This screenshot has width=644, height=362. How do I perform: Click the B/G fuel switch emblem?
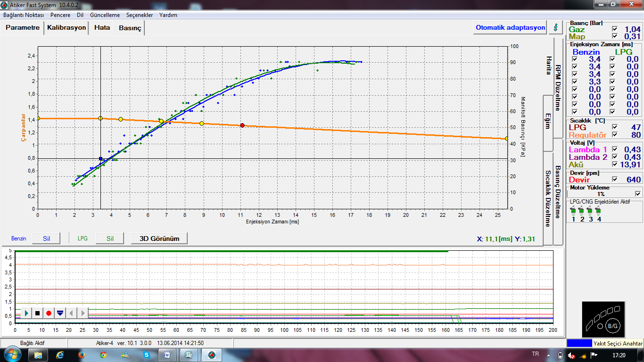[x=613, y=326]
